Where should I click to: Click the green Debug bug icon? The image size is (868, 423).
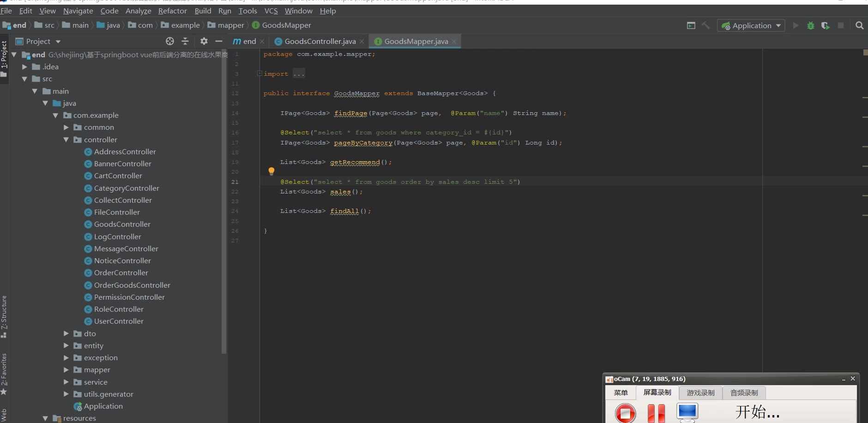810,26
